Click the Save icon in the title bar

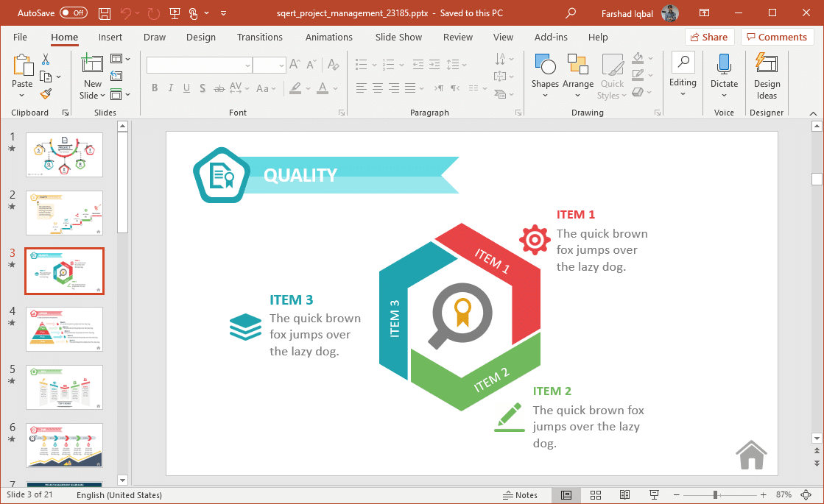pos(105,13)
